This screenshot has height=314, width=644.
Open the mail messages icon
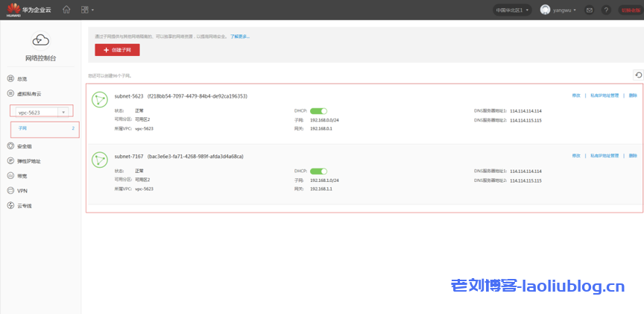(590, 10)
